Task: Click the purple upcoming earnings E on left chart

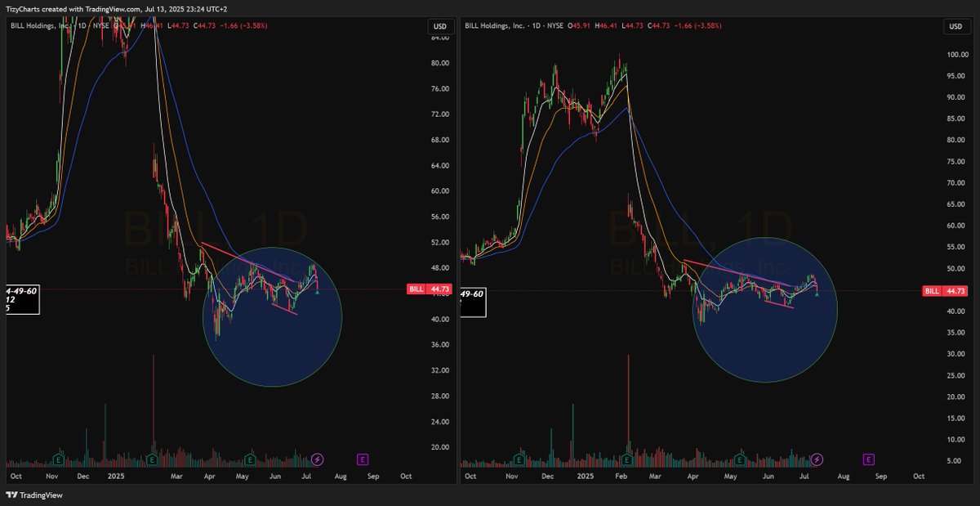Action: [x=363, y=459]
